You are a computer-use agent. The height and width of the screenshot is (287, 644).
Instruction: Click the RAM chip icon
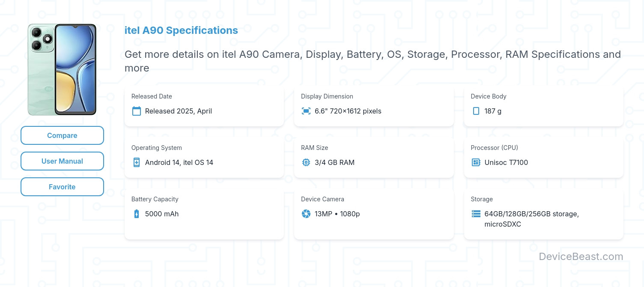[x=306, y=162]
